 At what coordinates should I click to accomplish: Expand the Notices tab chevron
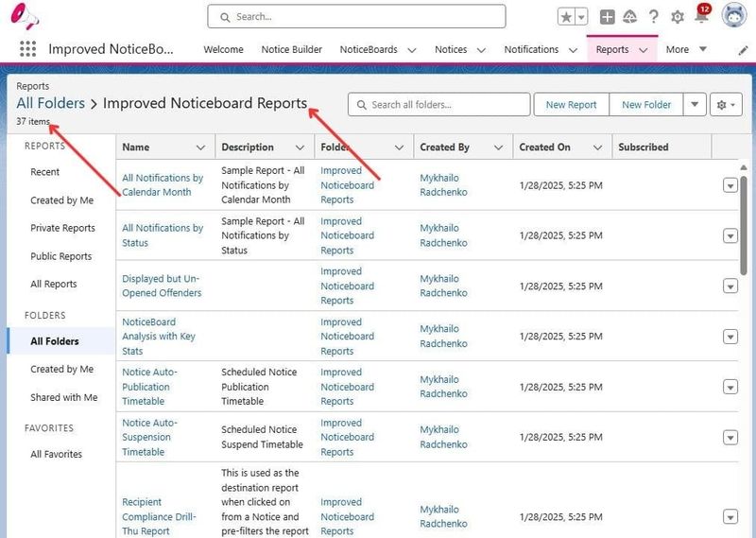coord(481,50)
